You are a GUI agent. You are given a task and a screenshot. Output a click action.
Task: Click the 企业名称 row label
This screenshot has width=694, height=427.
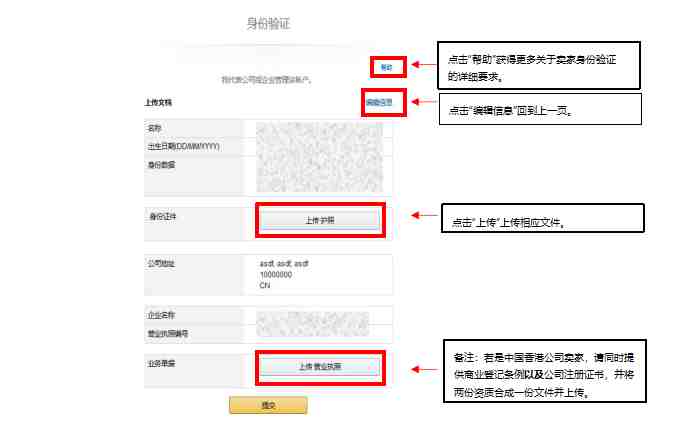[161, 314]
